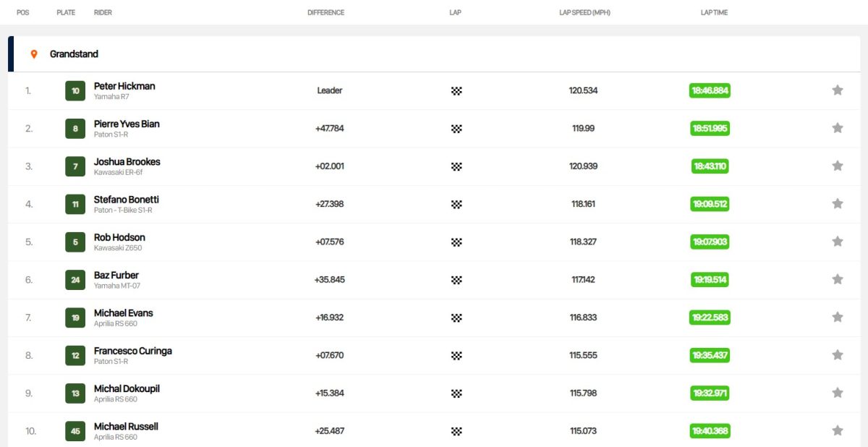The image size is (868, 447).
Task: Click Stefano Bonetti's chequered flag icon
Action: click(456, 204)
